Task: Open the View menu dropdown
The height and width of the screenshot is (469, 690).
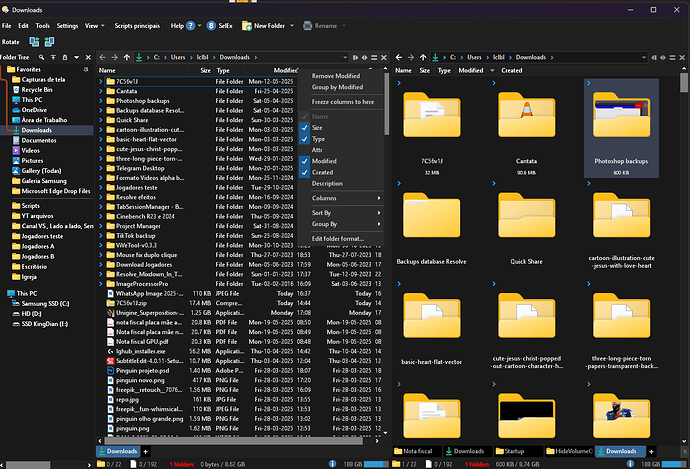Action: [x=95, y=26]
